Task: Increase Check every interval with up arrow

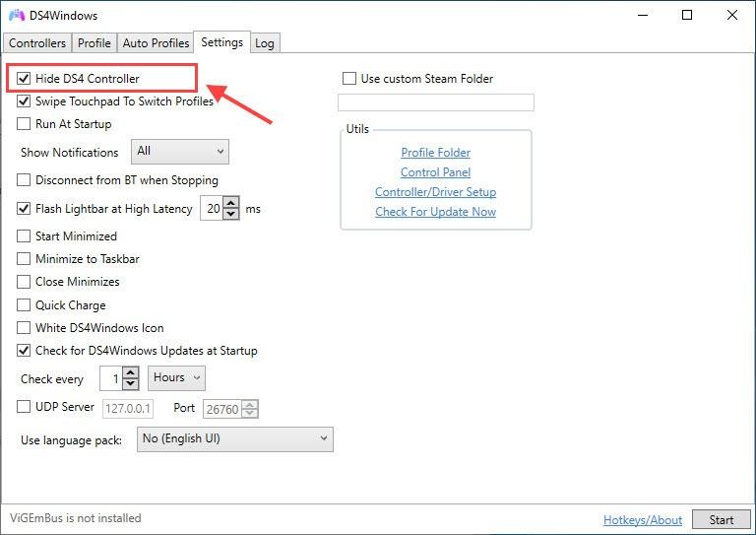Action: click(131, 372)
